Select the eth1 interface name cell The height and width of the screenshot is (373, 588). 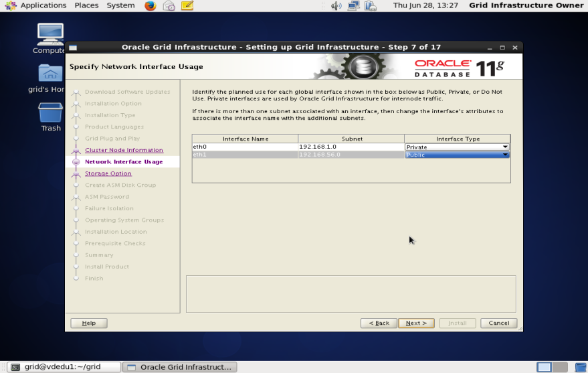(246, 155)
